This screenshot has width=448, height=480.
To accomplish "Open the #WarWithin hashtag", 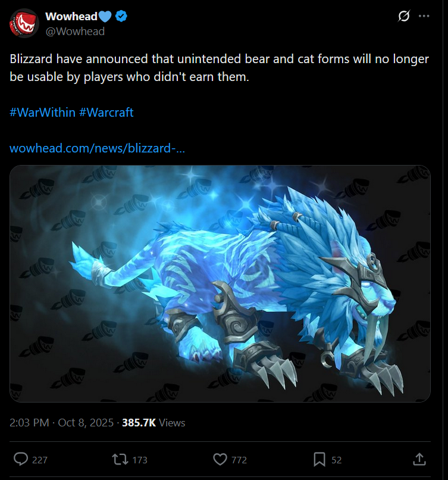I will click(x=42, y=113).
